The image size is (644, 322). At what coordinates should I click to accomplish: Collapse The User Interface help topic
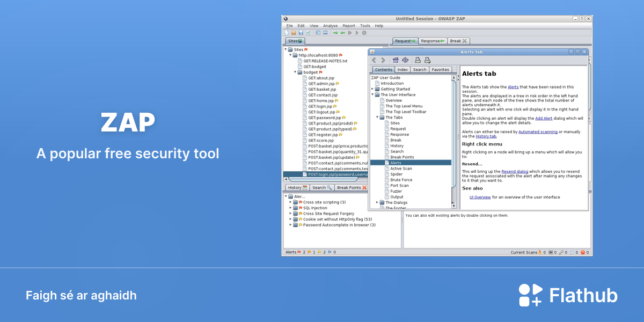coord(372,95)
